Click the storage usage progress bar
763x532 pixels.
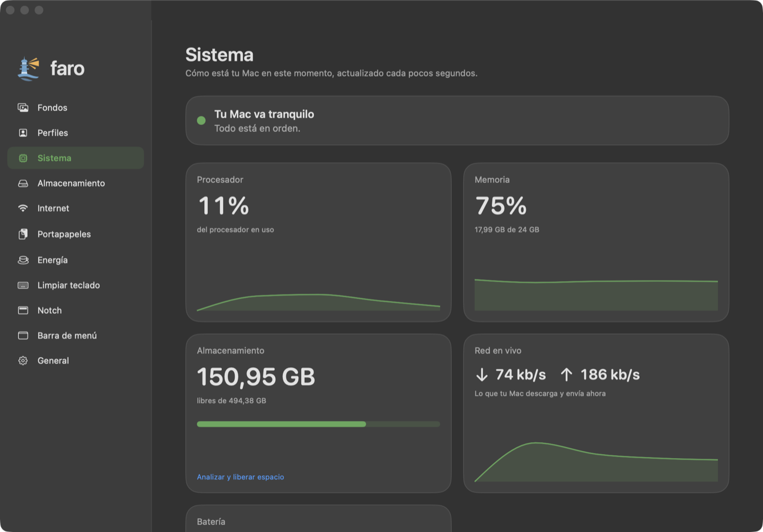click(319, 424)
